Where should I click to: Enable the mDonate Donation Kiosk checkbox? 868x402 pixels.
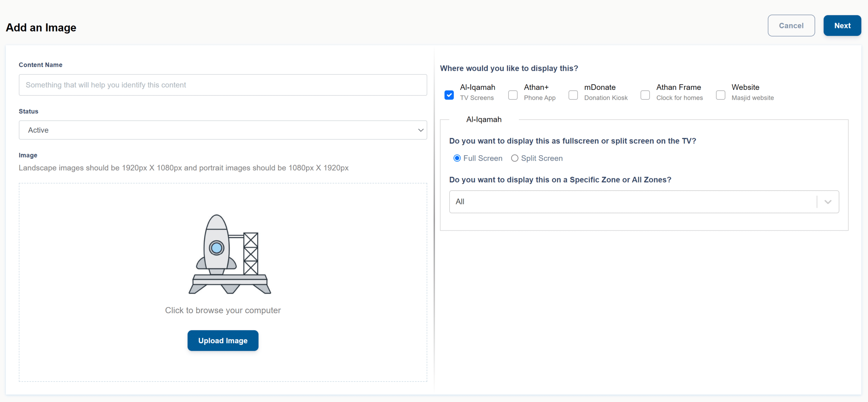coord(573,95)
